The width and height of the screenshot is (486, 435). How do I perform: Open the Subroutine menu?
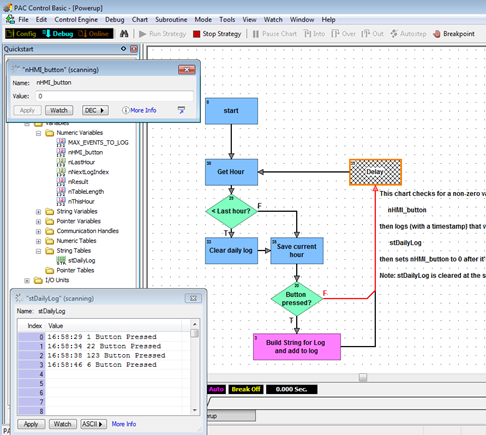point(171,20)
